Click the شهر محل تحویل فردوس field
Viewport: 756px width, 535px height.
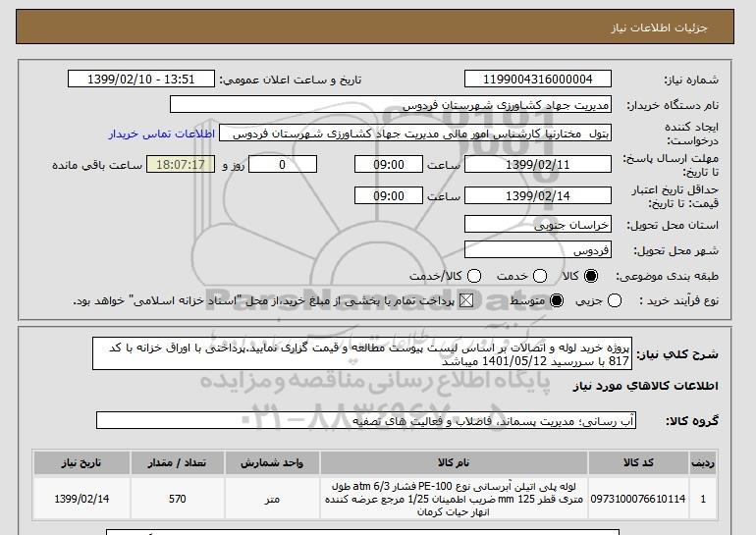point(538,249)
